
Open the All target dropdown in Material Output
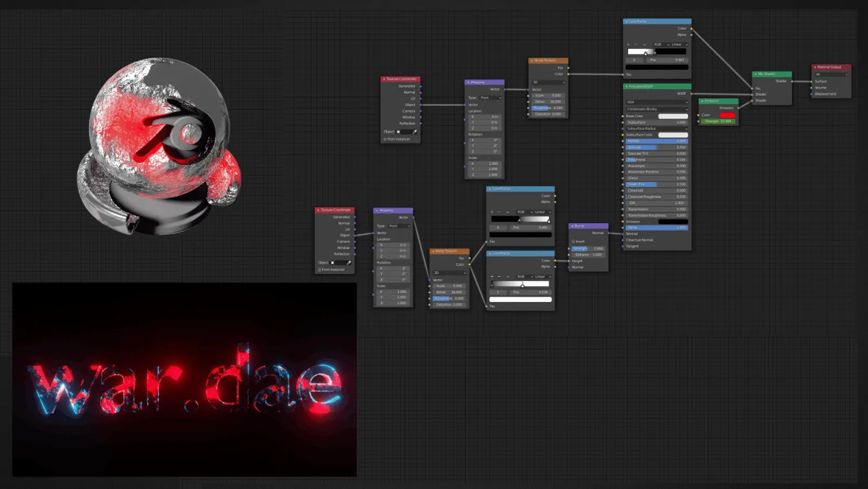(831, 75)
